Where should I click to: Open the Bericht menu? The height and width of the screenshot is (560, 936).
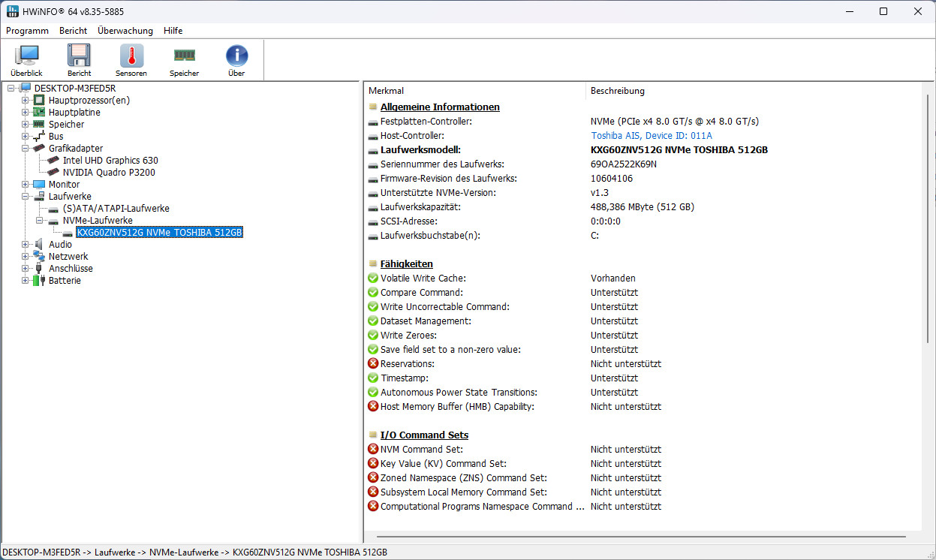(x=74, y=31)
